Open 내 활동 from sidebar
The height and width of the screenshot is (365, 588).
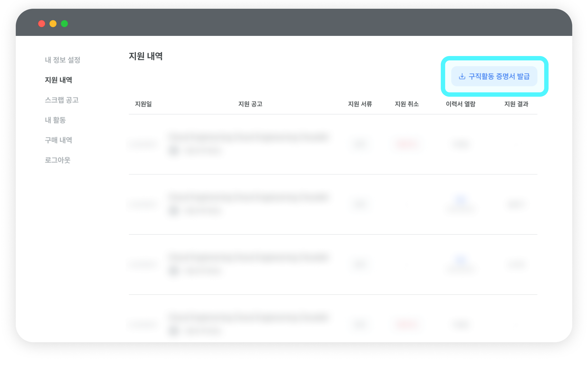55,120
